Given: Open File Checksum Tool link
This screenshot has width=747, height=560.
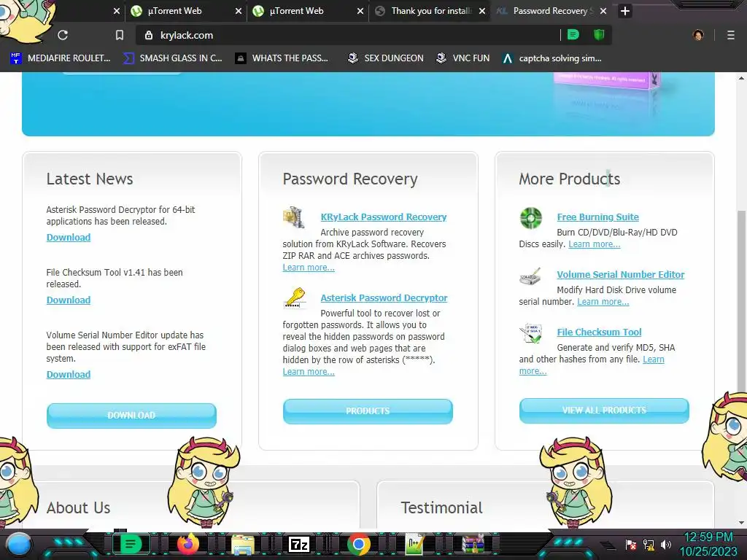Looking at the screenshot, I should (x=600, y=332).
